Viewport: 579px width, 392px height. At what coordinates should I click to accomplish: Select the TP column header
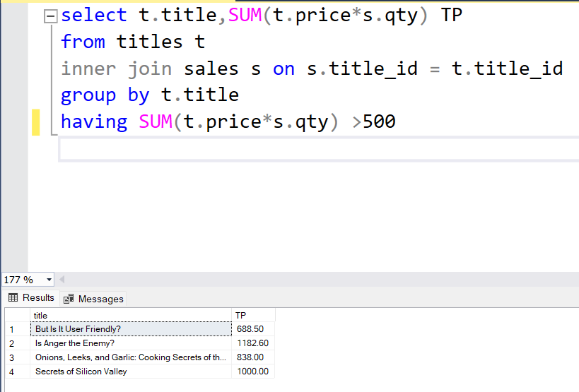253,315
